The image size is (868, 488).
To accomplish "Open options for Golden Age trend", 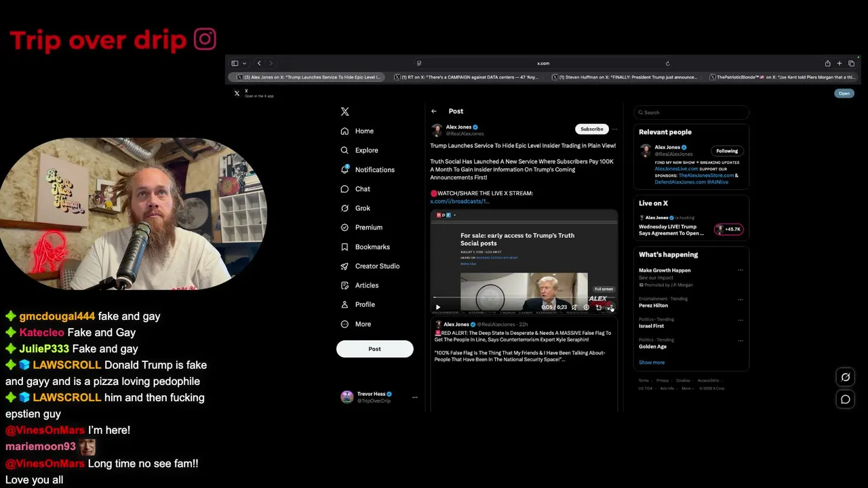I will tap(741, 340).
